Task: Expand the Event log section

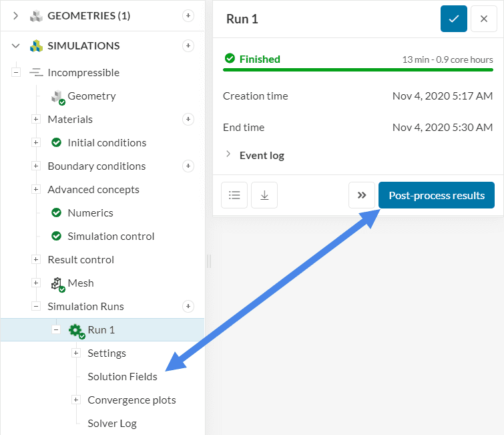Action: coord(229,155)
